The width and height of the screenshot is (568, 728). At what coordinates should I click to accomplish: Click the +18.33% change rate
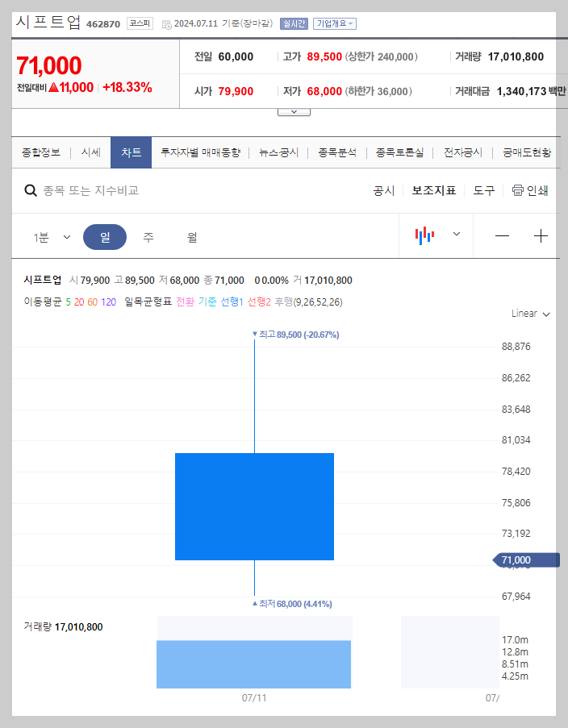(x=127, y=87)
